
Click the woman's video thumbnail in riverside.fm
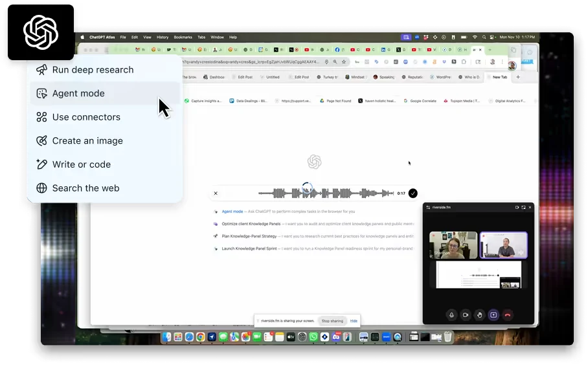click(x=453, y=245)
